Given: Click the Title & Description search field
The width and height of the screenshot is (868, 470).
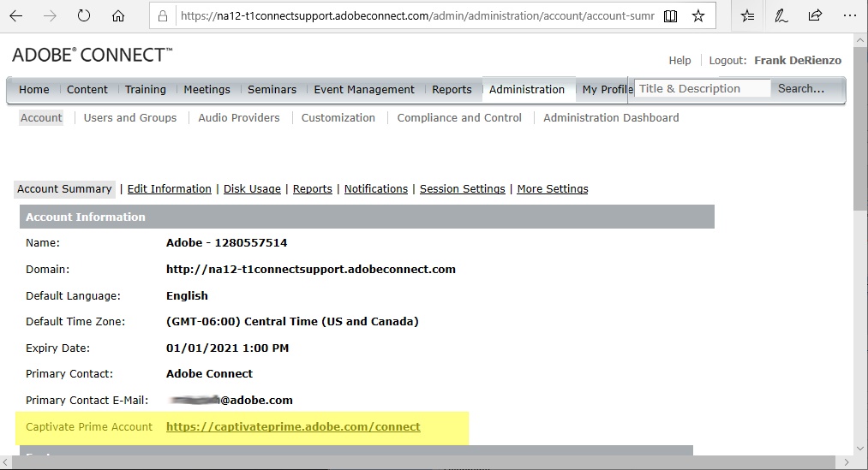Looking at the screenshot, I should coord(701,88).
